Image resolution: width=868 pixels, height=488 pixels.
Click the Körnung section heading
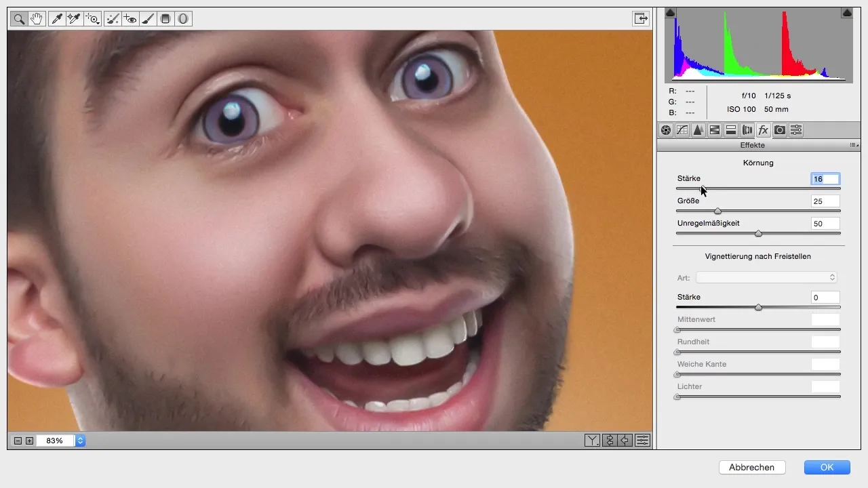[x=758, y=163]
